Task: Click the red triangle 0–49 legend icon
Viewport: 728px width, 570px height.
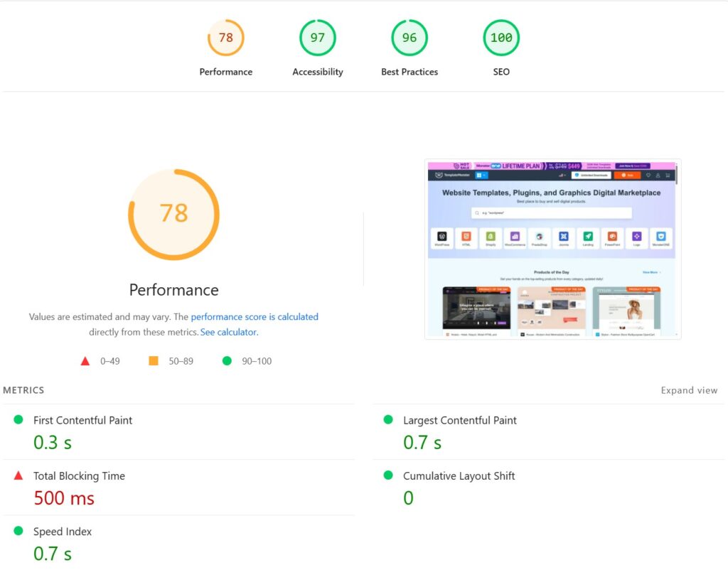Action: click(85, 361)
